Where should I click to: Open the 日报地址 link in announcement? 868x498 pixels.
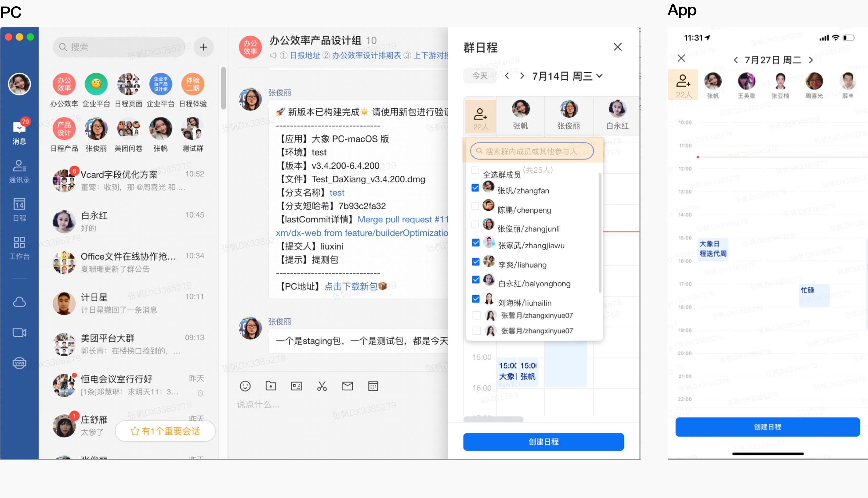[305, 55]
